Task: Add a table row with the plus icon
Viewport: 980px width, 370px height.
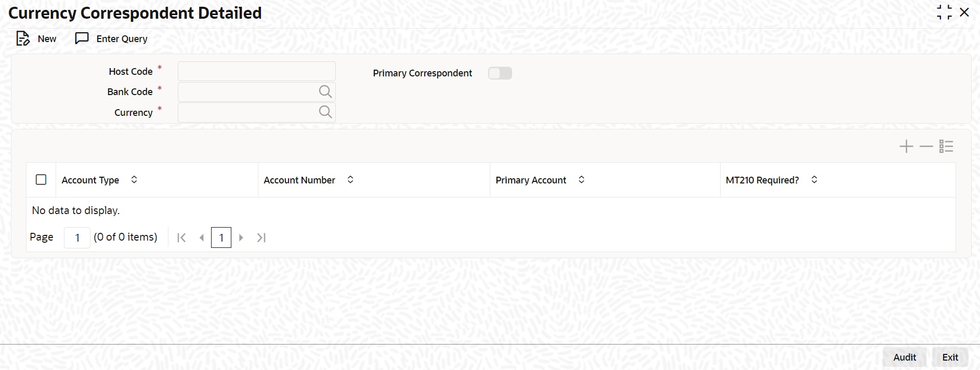Action: pos(906,147)
